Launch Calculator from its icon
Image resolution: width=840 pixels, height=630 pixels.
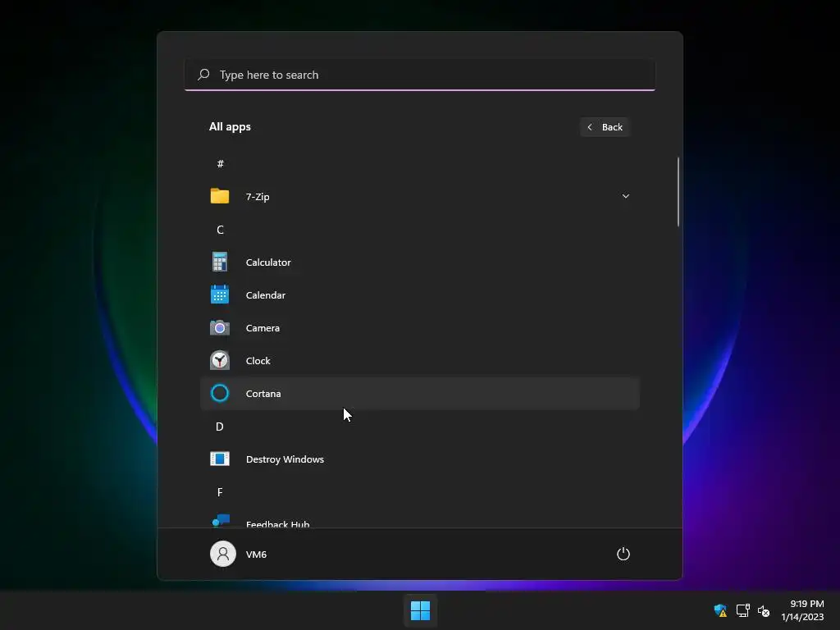pyautogui.click(x=220, y=262)
